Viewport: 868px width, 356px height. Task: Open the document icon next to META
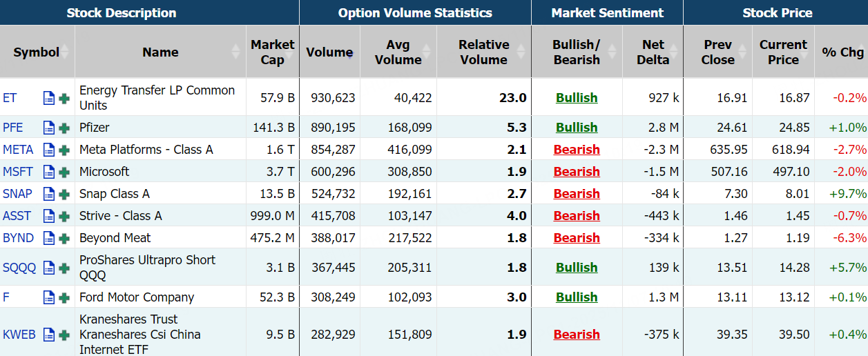click(x=49, y=150)
